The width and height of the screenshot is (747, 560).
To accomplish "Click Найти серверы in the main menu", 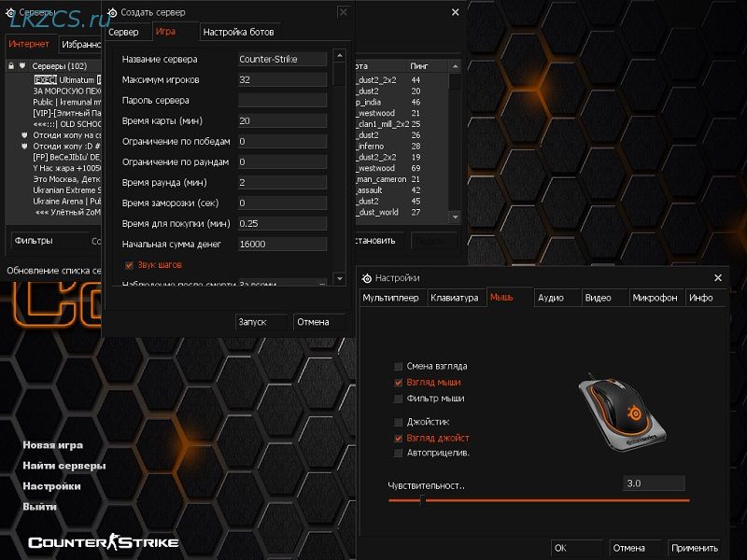I will coord(64,466).
